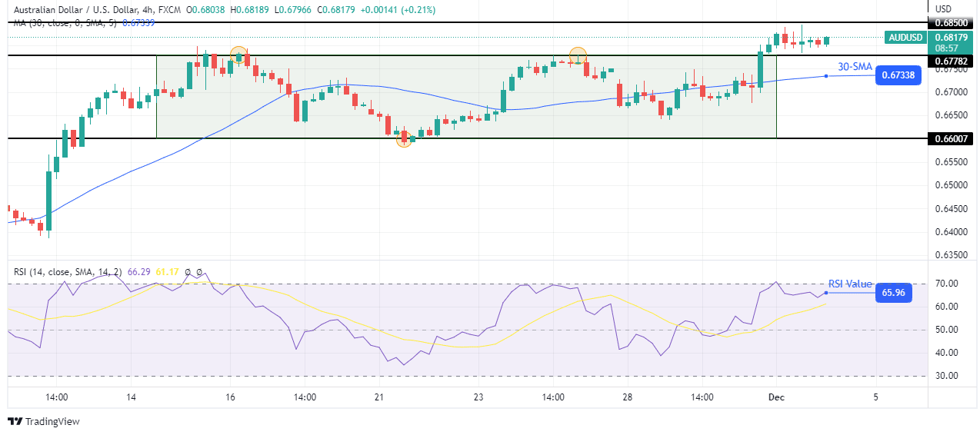The image size is (980, 435).
Task: Click the 30.00 RSI axis label
Action: (946, 376)
